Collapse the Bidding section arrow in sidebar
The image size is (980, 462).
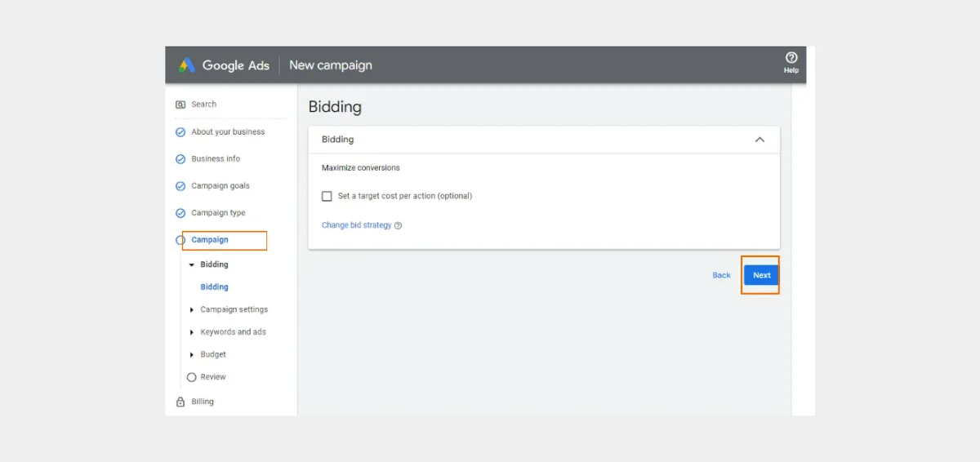pos(192,264)
